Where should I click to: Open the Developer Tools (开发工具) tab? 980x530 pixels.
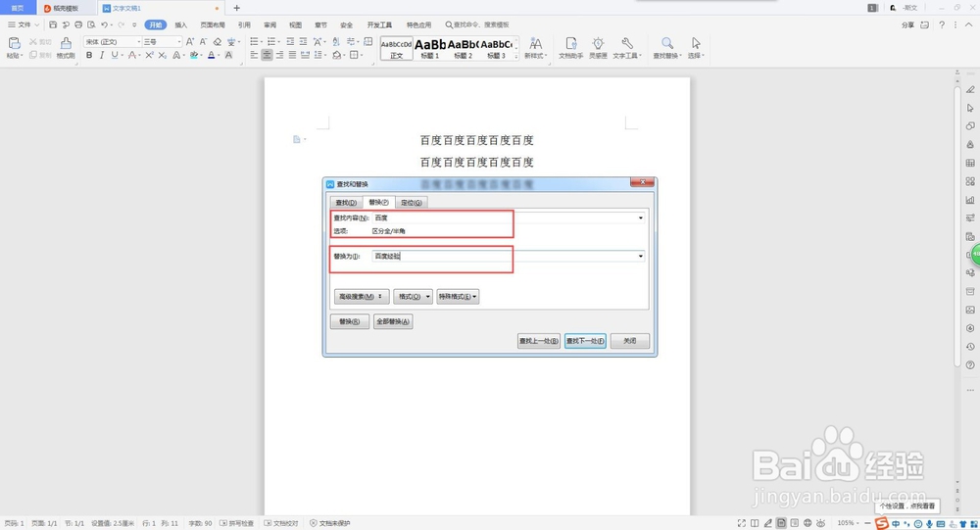pos(379,25)
